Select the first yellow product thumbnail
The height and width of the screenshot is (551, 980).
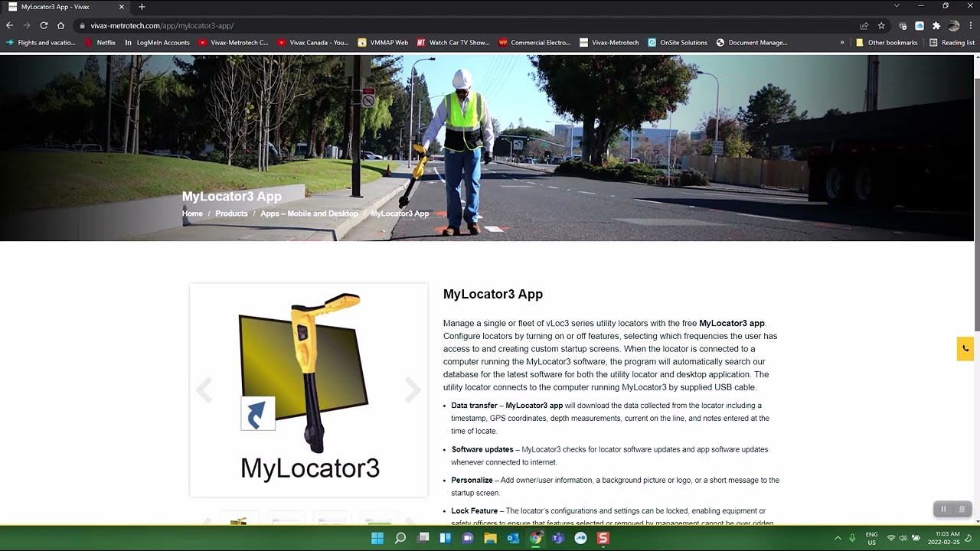240,518
